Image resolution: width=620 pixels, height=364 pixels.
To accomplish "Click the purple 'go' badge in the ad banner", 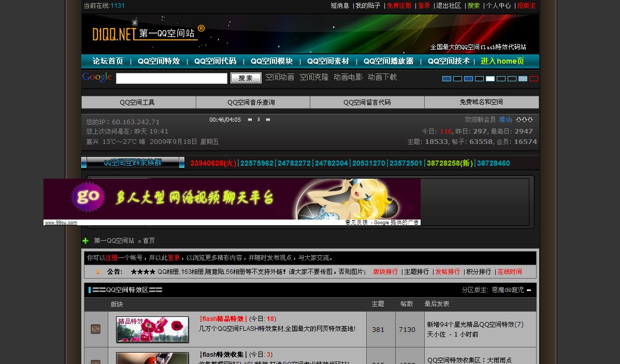I will [88, 197].
